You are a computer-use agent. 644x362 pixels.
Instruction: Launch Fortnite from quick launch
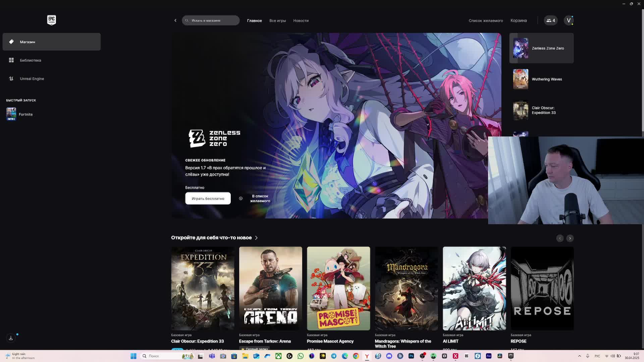coord(19,114)
